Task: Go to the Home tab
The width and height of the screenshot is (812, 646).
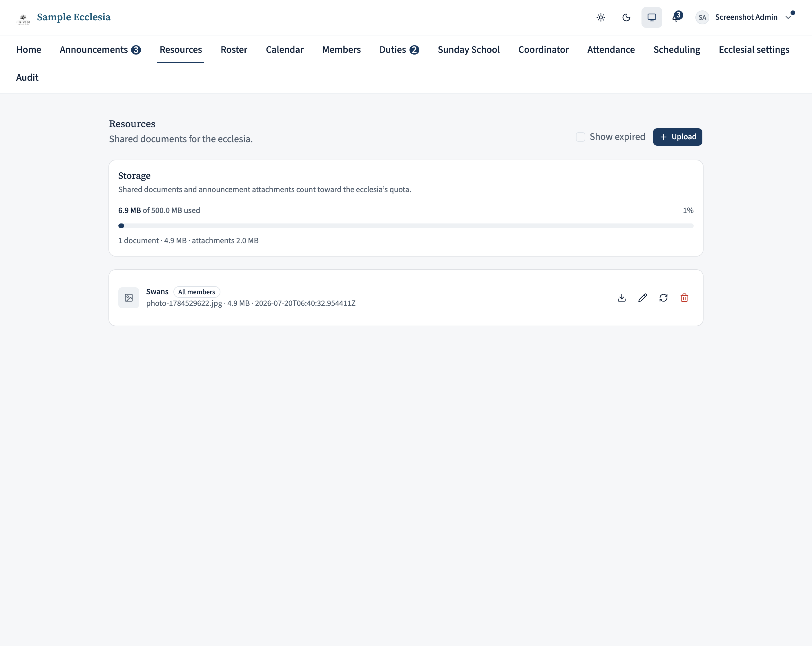Action: coord(29,49)
